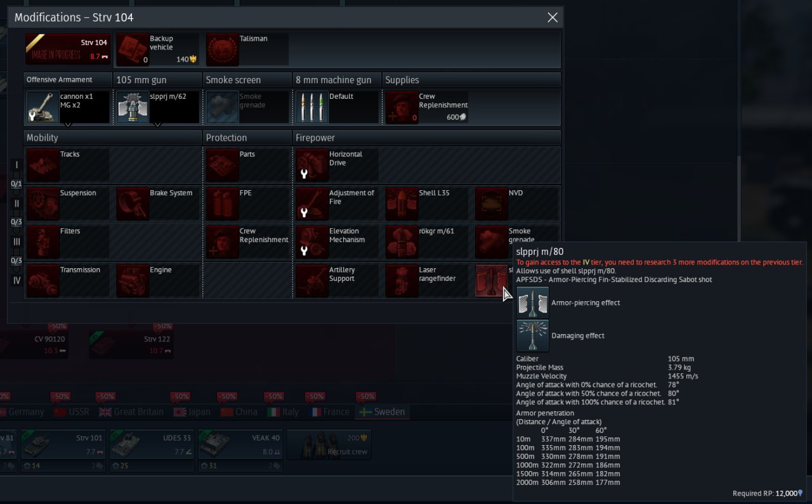812x504 pixels.
Task: Switch to the Italy nation tab
Action: click(283, 412)
